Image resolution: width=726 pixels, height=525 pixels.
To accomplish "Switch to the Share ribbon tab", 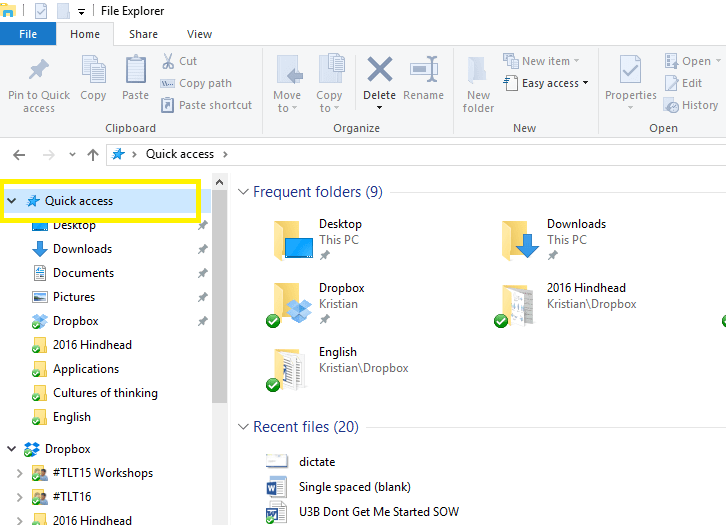I will coord(143,34).
